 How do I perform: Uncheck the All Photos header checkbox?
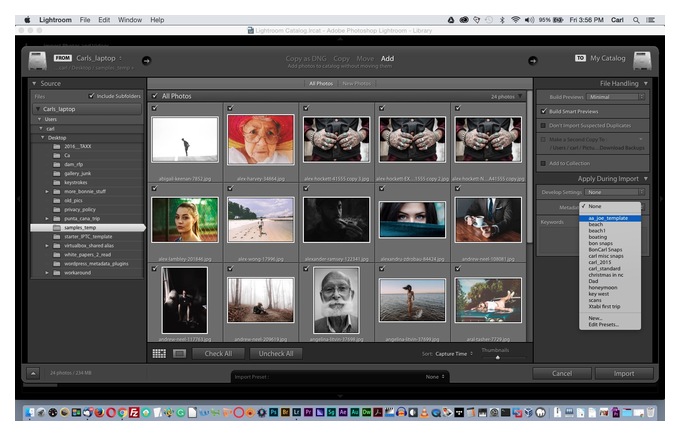155,96
